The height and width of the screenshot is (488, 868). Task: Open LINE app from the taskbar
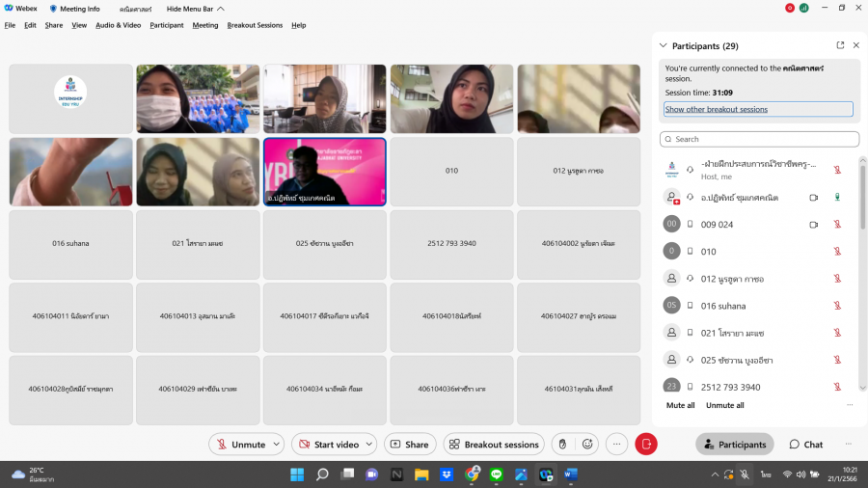click(x=497, y=474)
